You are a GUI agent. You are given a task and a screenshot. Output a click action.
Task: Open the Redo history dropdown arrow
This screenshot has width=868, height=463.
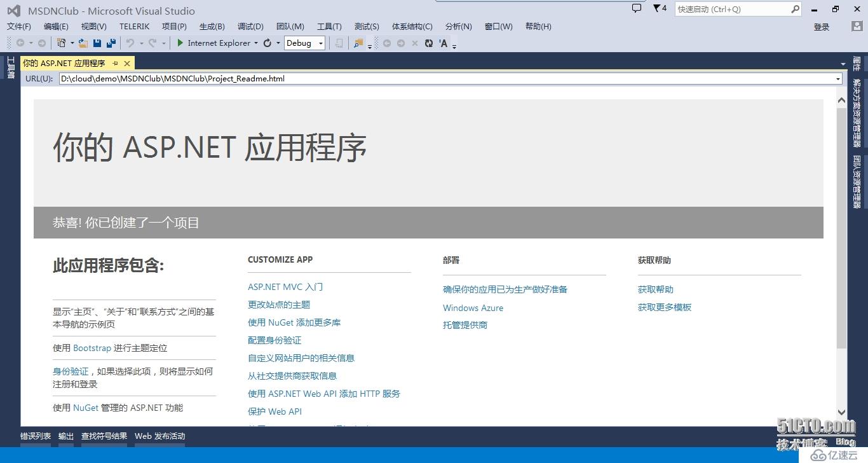click(163, 43)
